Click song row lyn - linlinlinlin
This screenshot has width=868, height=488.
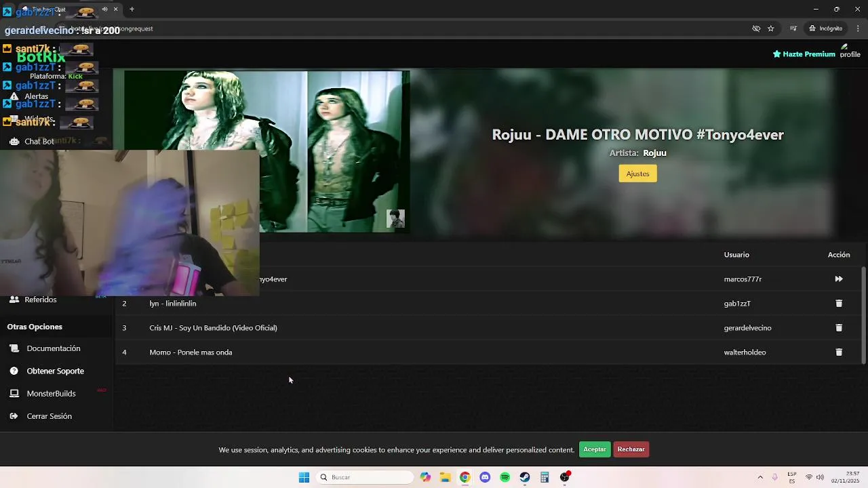[488, 304]
